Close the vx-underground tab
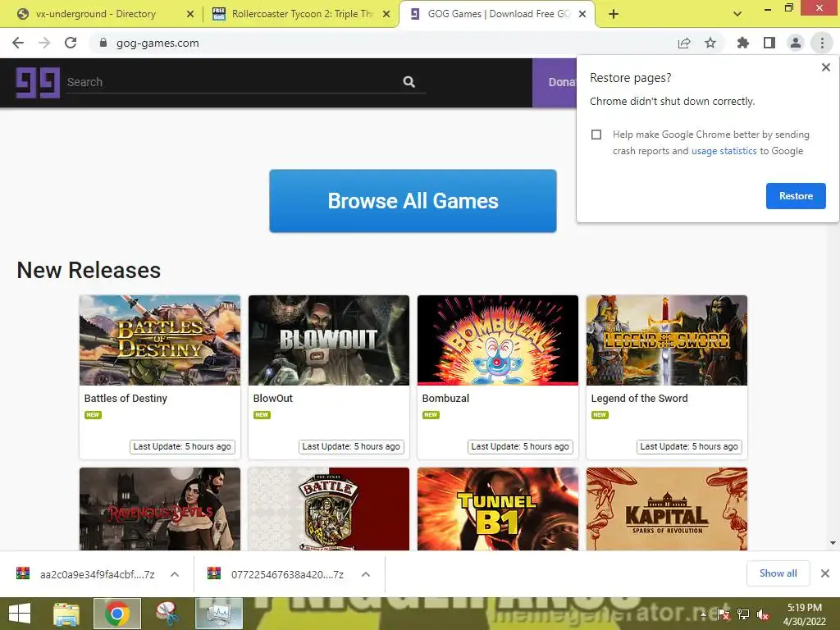The width and height of the screenshot is (840, 630). coord(190,14)
